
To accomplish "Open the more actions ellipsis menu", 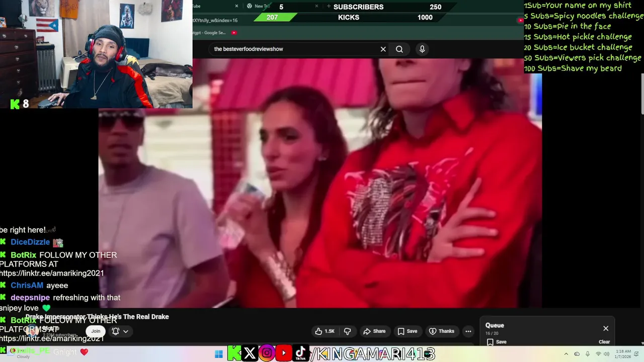I will click(468, 331).
